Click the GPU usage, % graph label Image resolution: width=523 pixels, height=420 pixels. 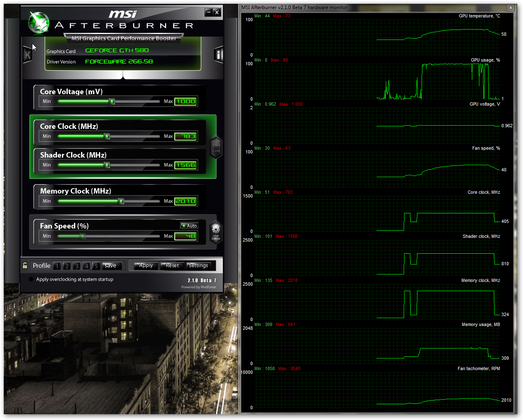[485, 60]
